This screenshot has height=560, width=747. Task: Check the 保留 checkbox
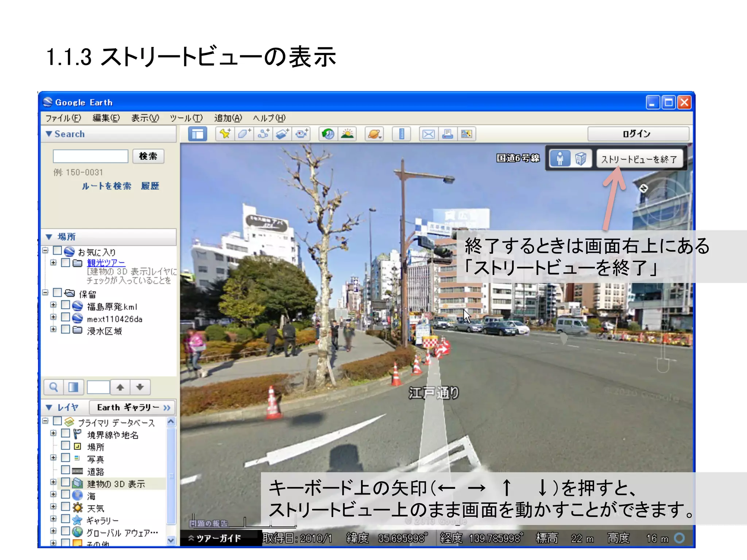pyautogui.click(x=57, y=293)
